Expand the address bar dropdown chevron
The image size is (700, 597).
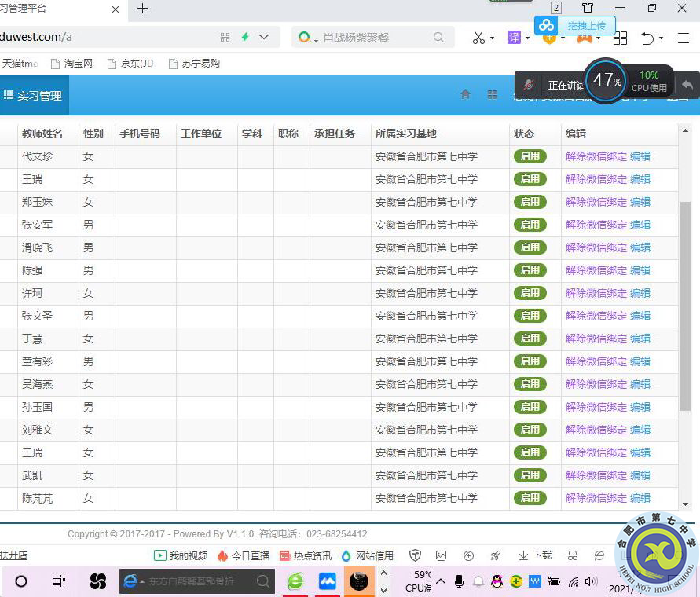(264, 37)
